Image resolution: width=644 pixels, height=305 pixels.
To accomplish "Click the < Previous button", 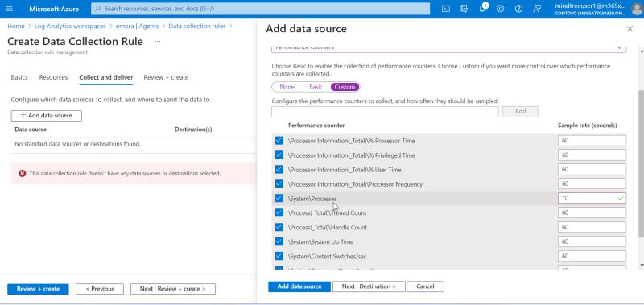I will coord(100,289).
